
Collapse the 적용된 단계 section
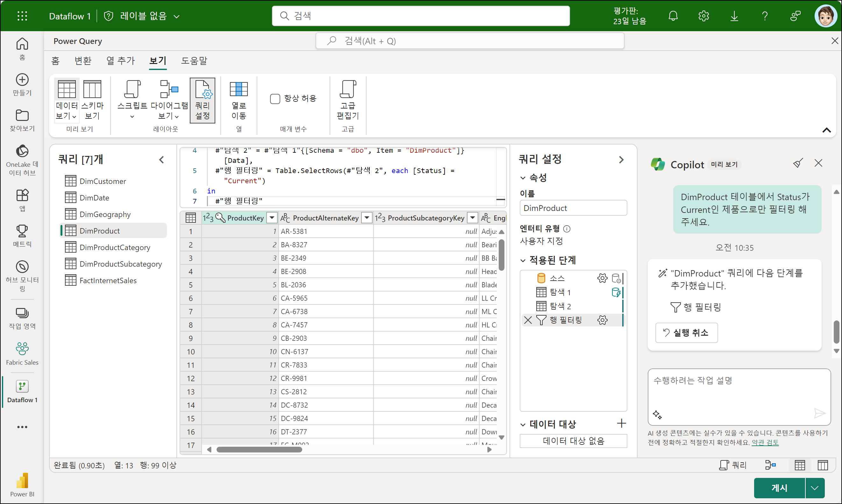point(523,261)
